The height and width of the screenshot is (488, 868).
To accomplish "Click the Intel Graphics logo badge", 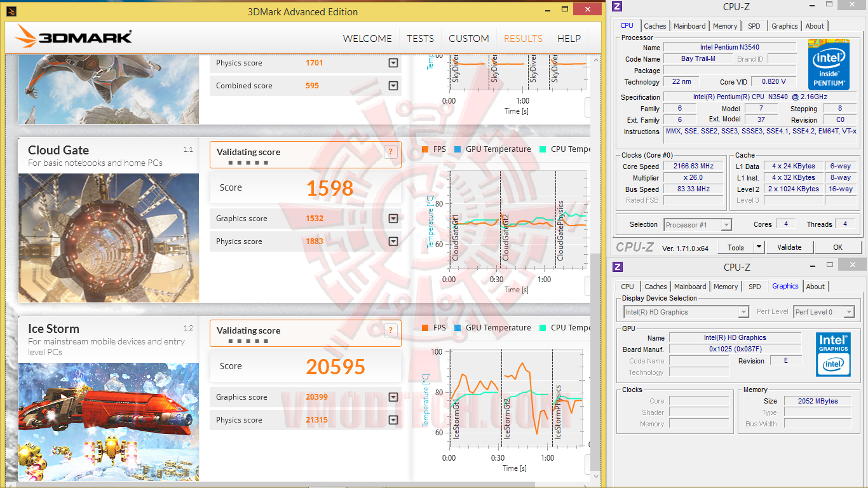I will [x=833, y=353].
